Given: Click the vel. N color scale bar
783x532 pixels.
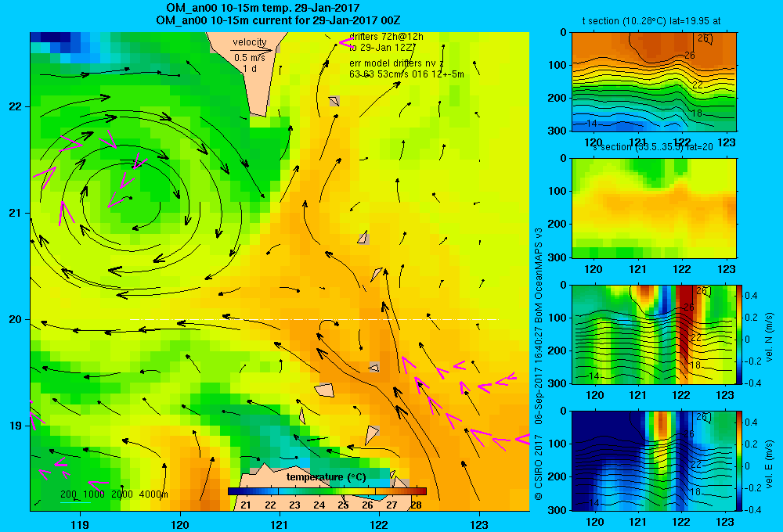Looking at the screenshot, I should tap(740, 335).
